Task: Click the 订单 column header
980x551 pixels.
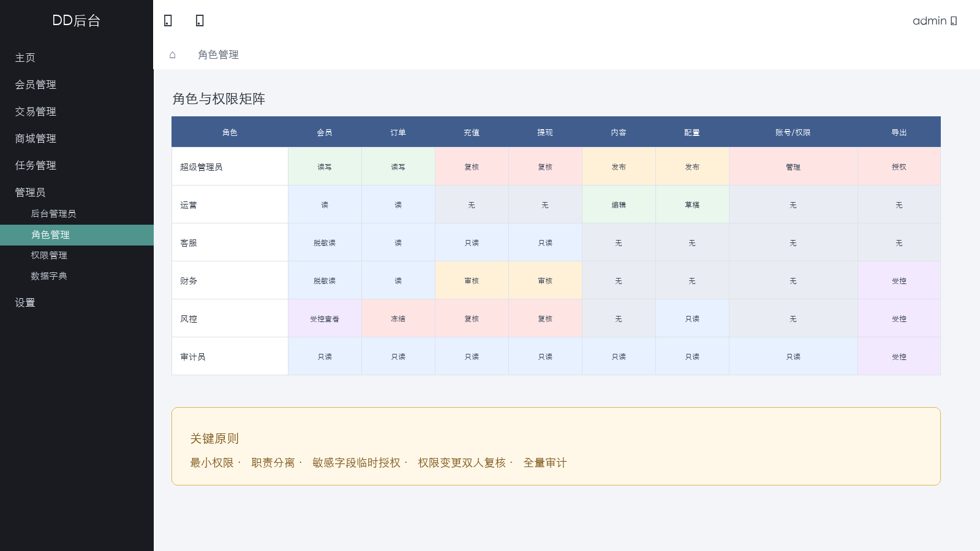Action: tap(398, 132)
